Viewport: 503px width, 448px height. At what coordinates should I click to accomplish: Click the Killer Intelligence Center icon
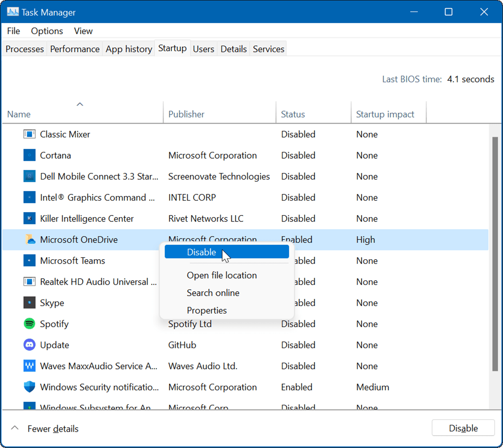(30, 218)
